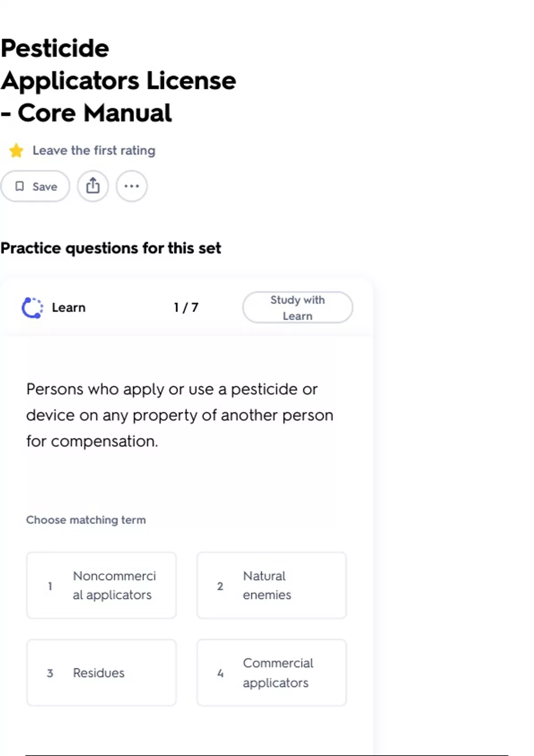Click the circular Learn mode icon
Image resolution: width=534 pixels, height=756 pixels.
pos(32,308)
